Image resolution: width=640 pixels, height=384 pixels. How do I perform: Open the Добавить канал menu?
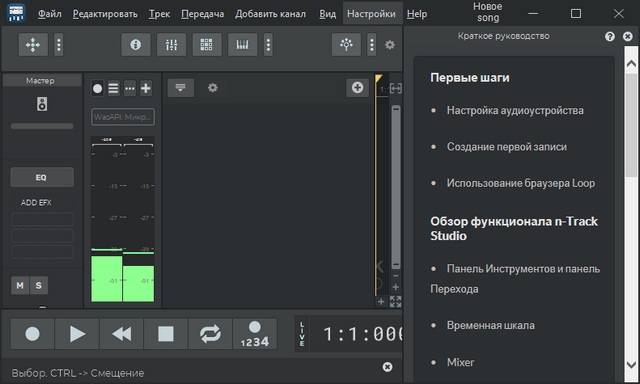tap(270, 14)
